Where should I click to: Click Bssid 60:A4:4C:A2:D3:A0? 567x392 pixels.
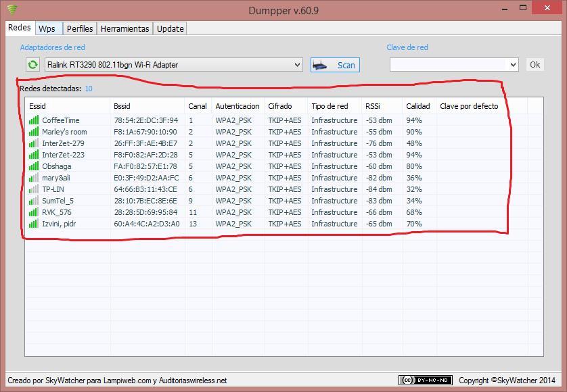coord(147,224)
